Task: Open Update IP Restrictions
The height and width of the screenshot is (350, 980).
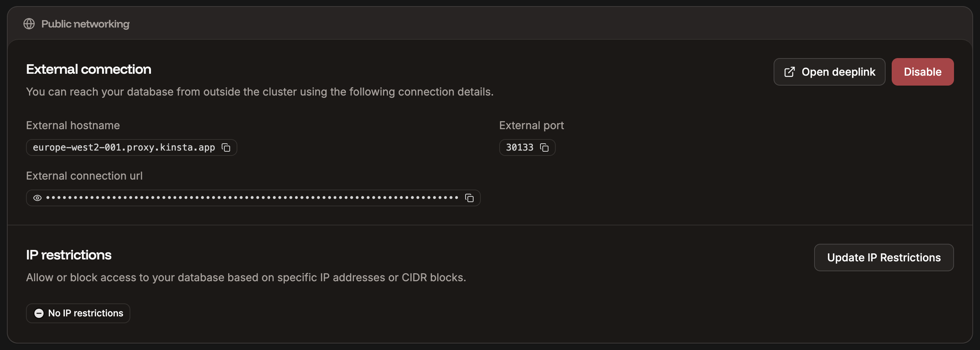Action: pyautogui.click(x=884, y=258)
